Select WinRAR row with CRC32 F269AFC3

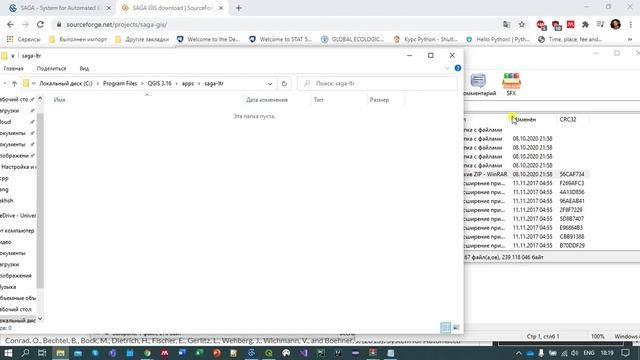[527, 183]
